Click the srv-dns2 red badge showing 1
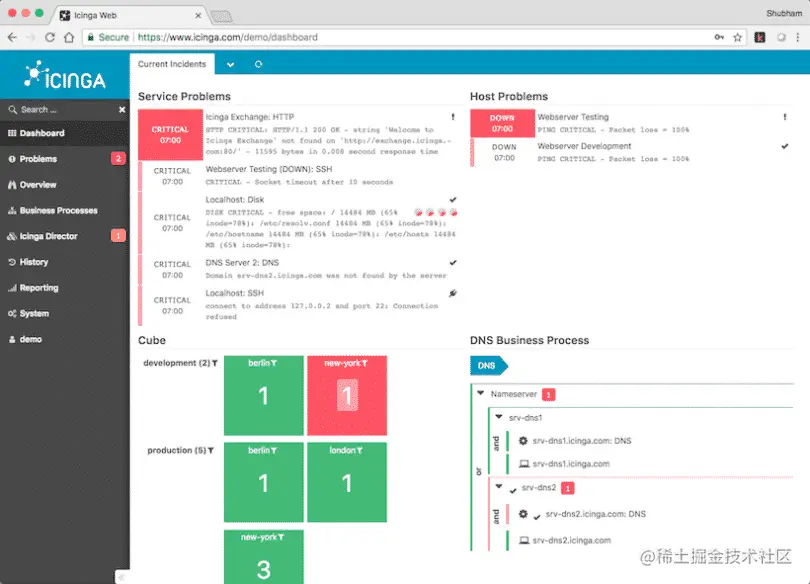This screenshot has width=810, height=584. tap(568, 488)
